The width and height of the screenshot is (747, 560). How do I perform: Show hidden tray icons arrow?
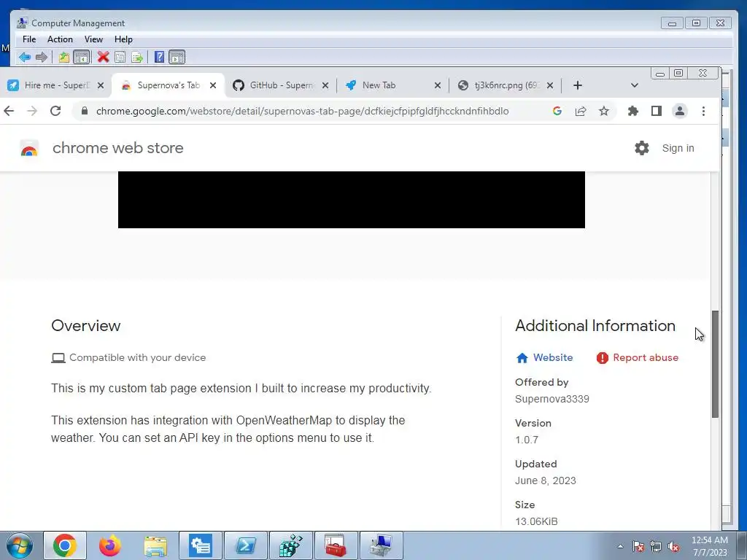pyautogui.click(x=620, y=546)
